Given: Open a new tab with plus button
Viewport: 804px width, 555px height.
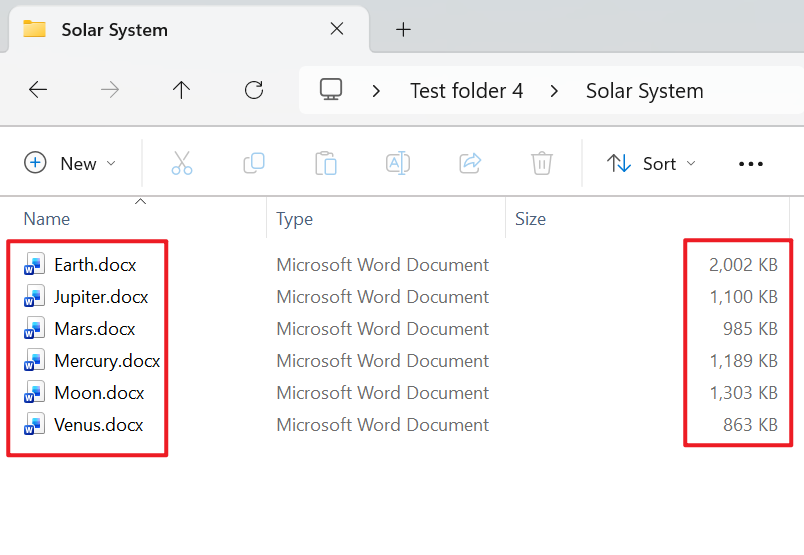Looking at the screenshot, I should [x=403, y=29].
